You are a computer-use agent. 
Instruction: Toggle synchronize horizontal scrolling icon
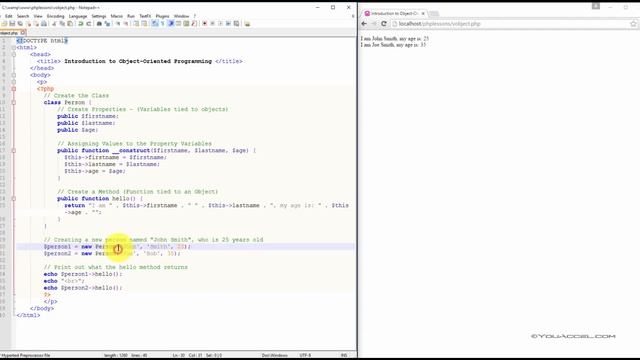pos(144,24)
